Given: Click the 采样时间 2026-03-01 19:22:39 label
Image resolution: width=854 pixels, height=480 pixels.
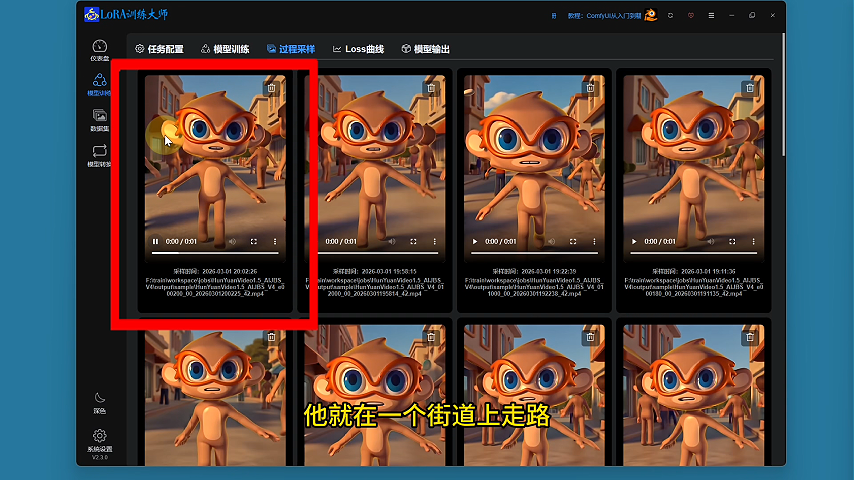Looking at the screenshot, I should click(534, 271).
